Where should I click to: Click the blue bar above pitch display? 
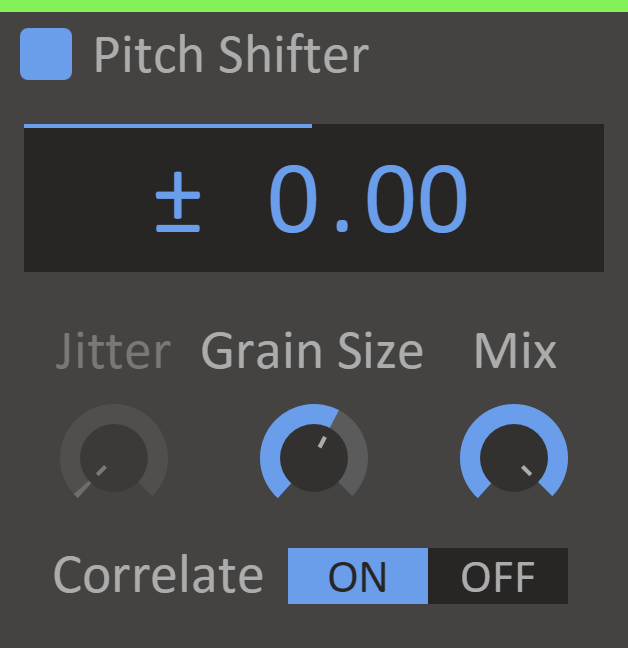(167, 126)
